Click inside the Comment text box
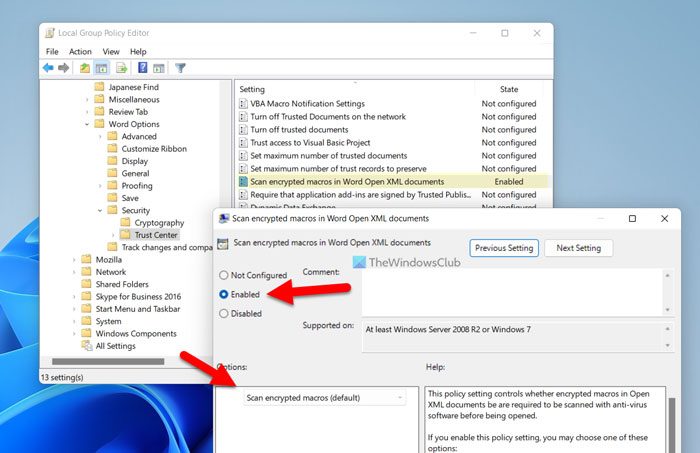The image size is (700, 453). pyautogui.click(x=512, y=292)
